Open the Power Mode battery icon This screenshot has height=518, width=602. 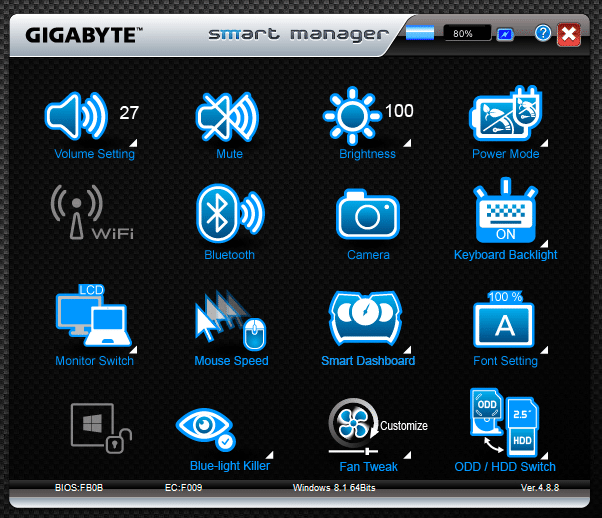[x=506, y=114]
